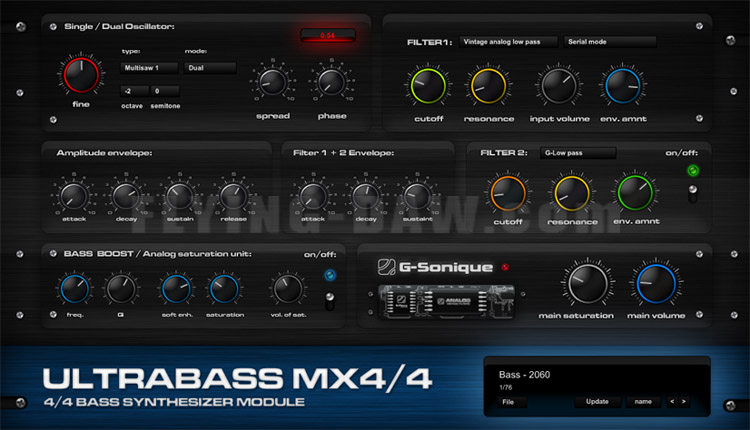Click the Filter 1 input volume knob
Viewport: 750px width, 430px height.
point(559,86)
